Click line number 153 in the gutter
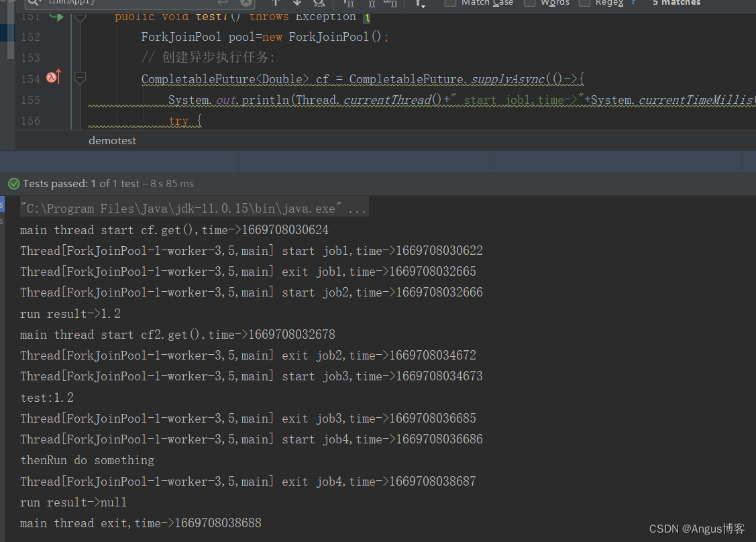This screenshot has width=756, height=542. tap(30, 58)
